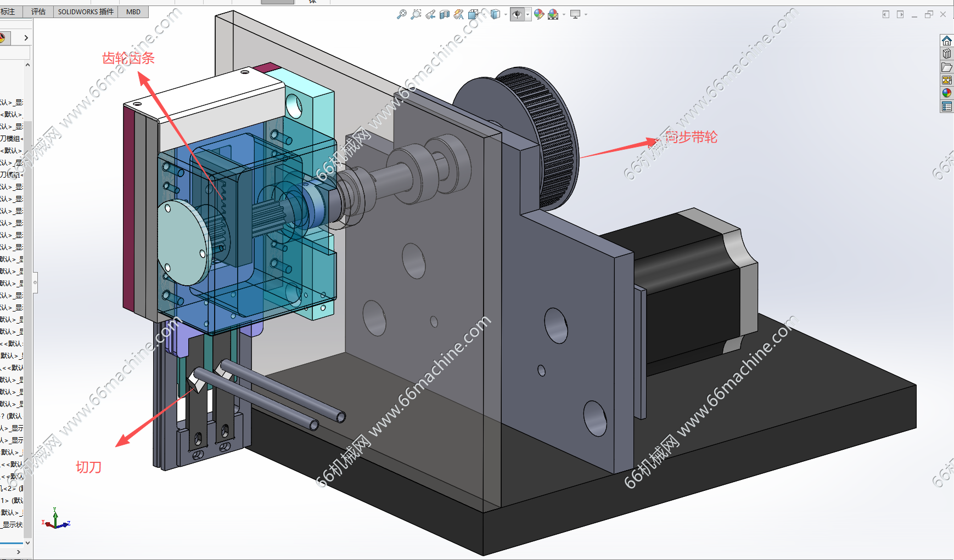Click the View Settings monitor icon
Image resolution: width=954 pixels, height=560 pixels.
(x=575, y=14)
